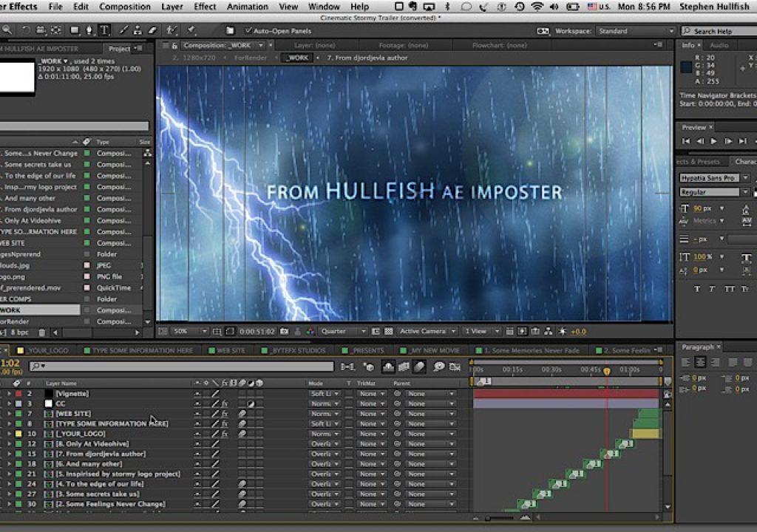Viewport: 757px width, 532px height.
Task: Click the ForRender breadcrumb in the viewer
Action: point(250,58)
